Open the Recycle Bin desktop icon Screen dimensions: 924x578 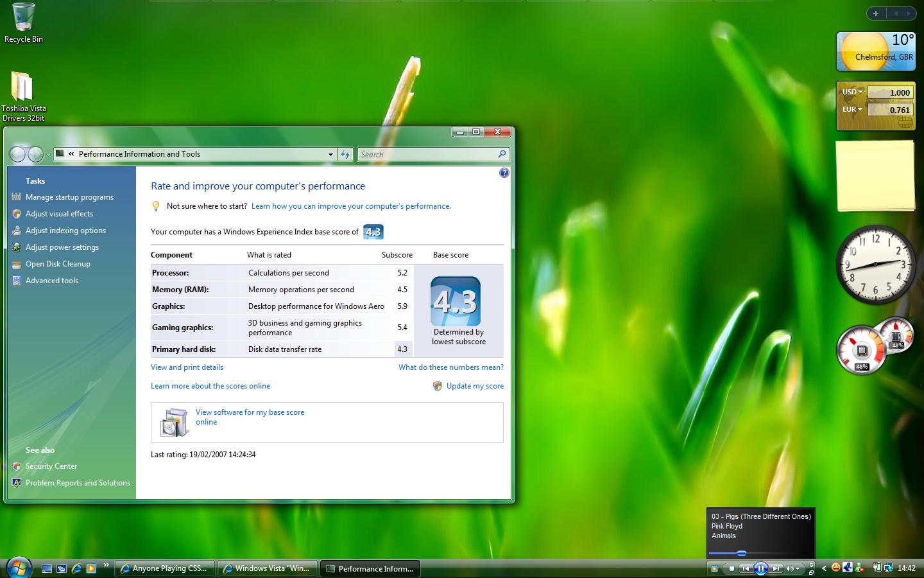click(24, 23)
